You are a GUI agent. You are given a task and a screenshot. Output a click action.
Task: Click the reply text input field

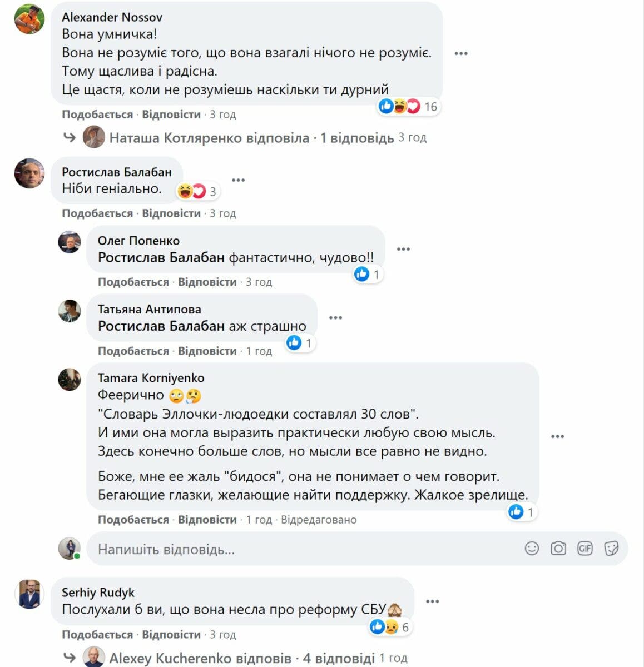[300, 549]
